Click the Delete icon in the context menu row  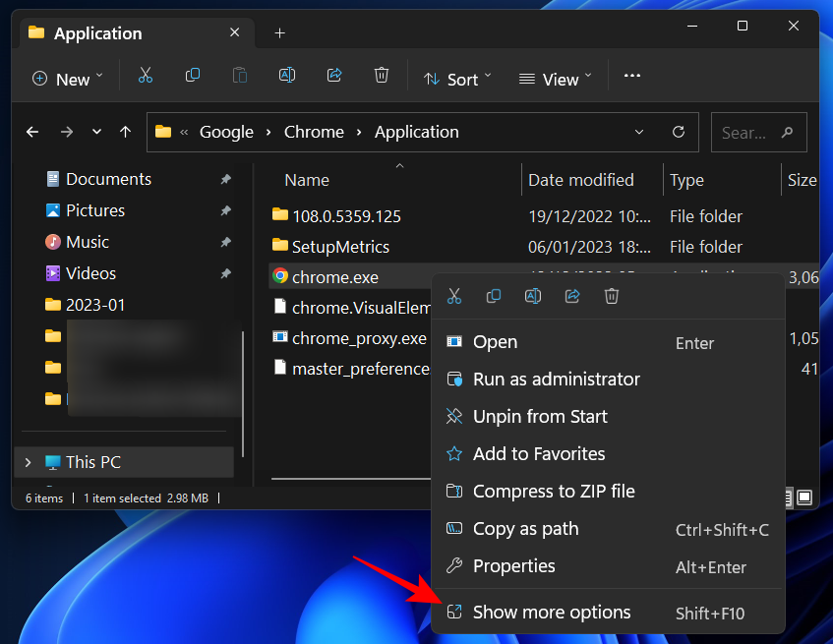pos(612,296)
